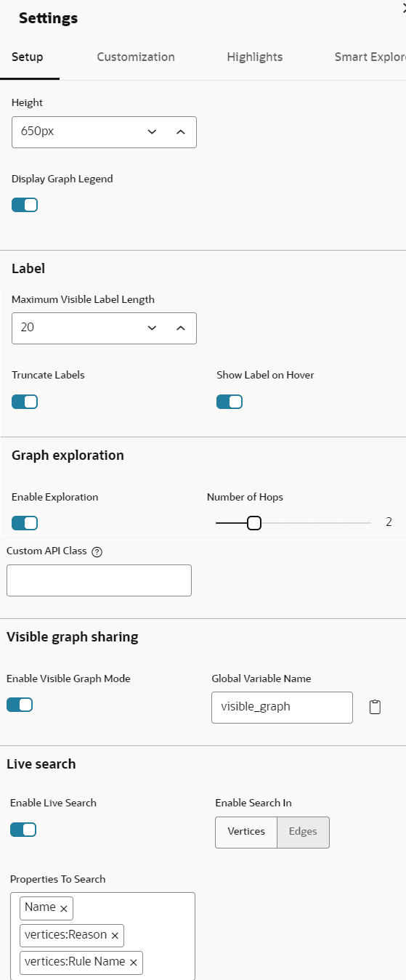
Task: Click the Number of Hops slider handle
Action: click(x=254, y=523)
